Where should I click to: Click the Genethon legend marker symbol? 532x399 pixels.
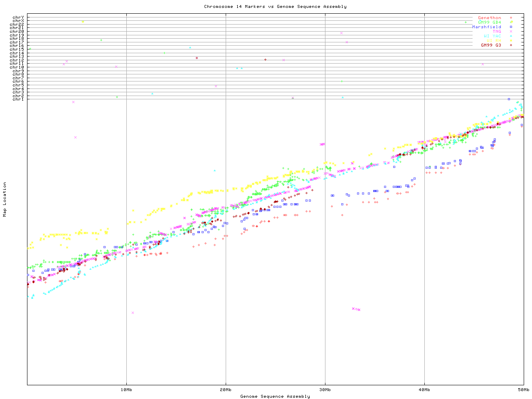511,18
